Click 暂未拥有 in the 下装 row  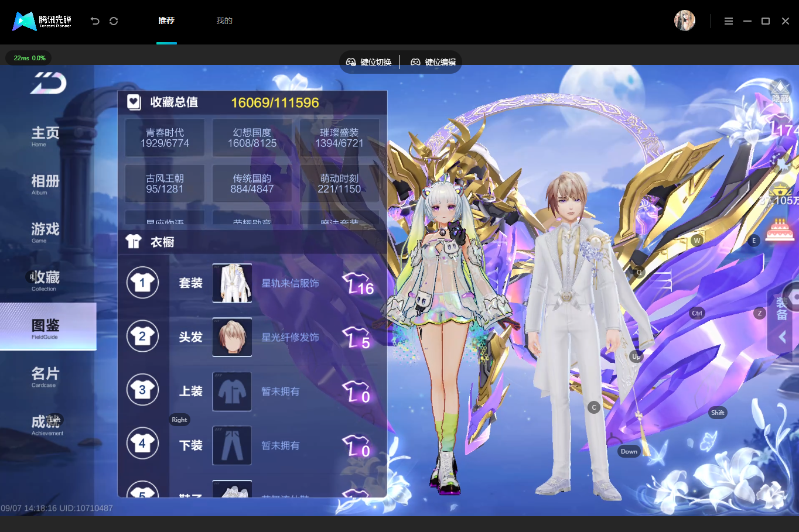(x=280, y=445)
